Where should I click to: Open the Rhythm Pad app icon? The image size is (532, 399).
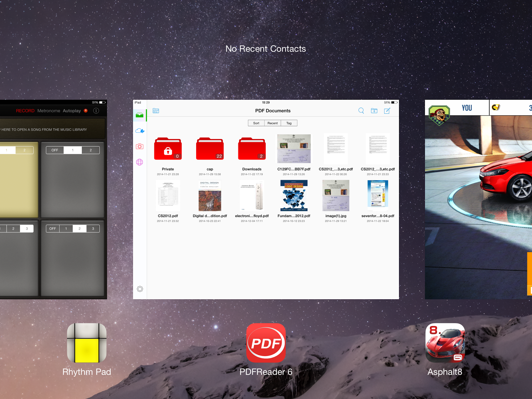pyautogui.click(x=87, y=343)
